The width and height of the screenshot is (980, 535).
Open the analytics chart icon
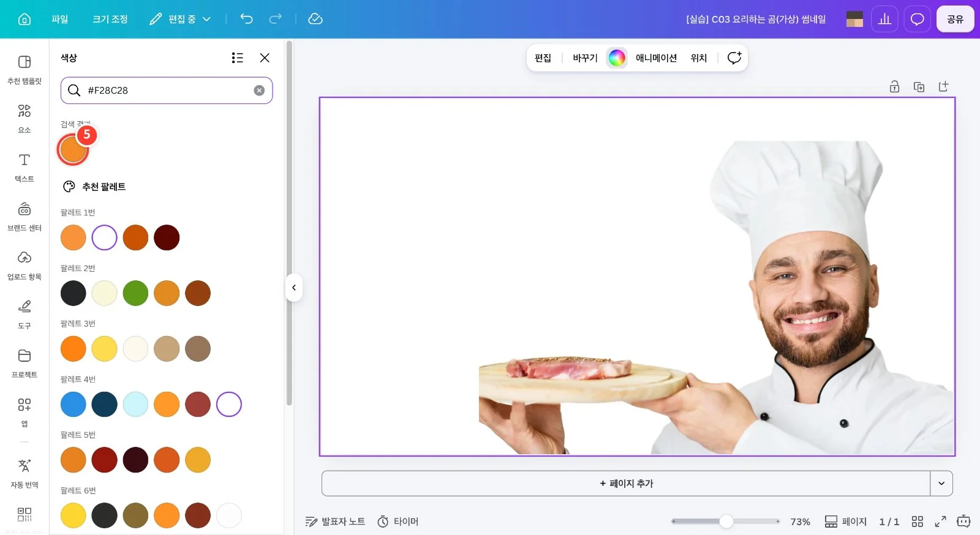tap(884, 19)
